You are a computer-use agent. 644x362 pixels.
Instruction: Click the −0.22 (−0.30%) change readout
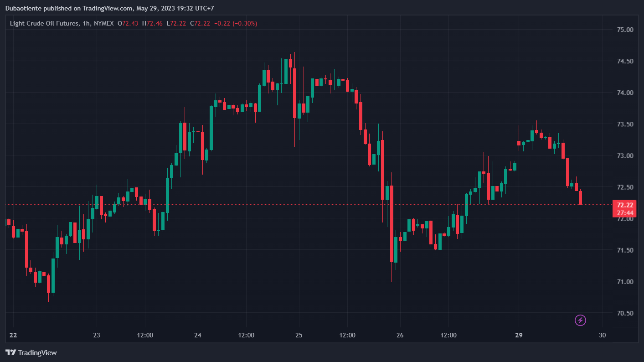(x=236, y=23)
